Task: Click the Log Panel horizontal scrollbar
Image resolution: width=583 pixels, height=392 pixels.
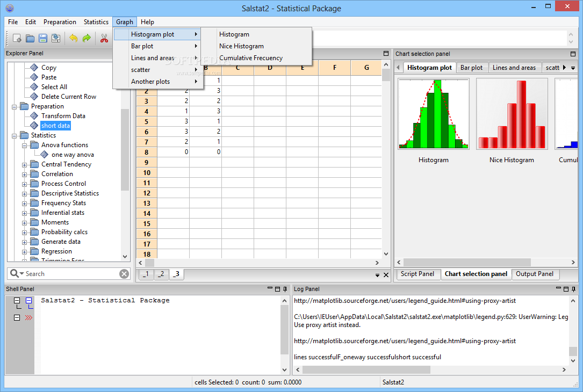Action: [x=366, y=369]
